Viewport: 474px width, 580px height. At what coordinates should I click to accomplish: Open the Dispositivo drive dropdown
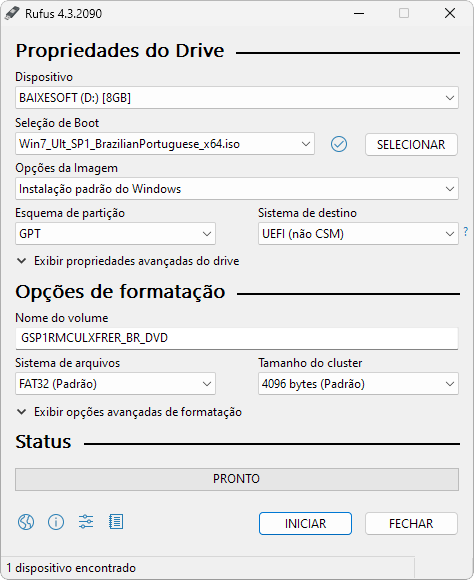[237, 98]
